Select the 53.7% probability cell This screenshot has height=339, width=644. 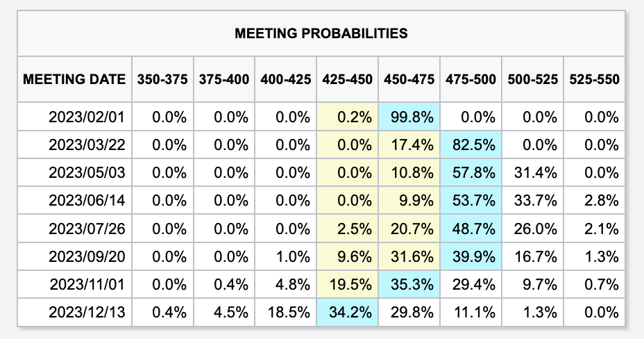471,201
